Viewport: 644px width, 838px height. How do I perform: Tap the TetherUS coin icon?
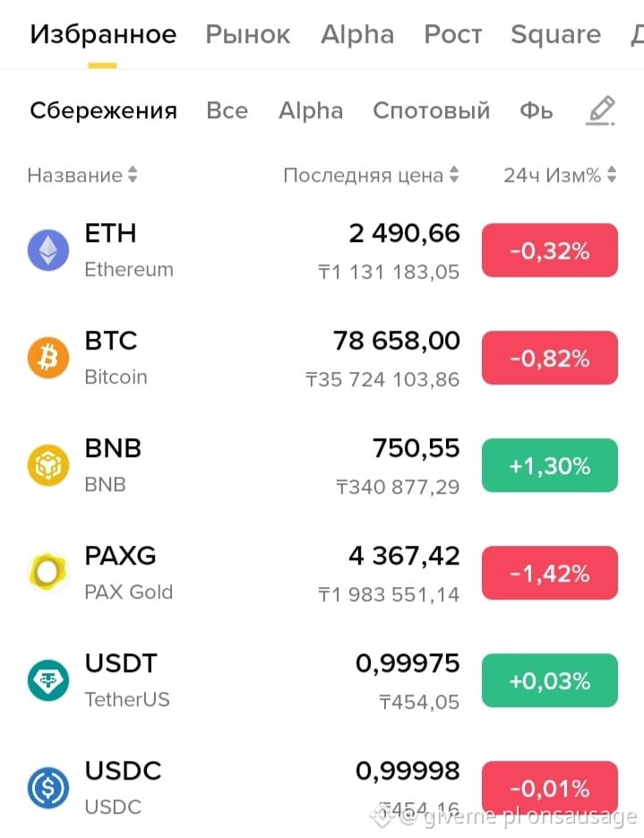[48, 679]
